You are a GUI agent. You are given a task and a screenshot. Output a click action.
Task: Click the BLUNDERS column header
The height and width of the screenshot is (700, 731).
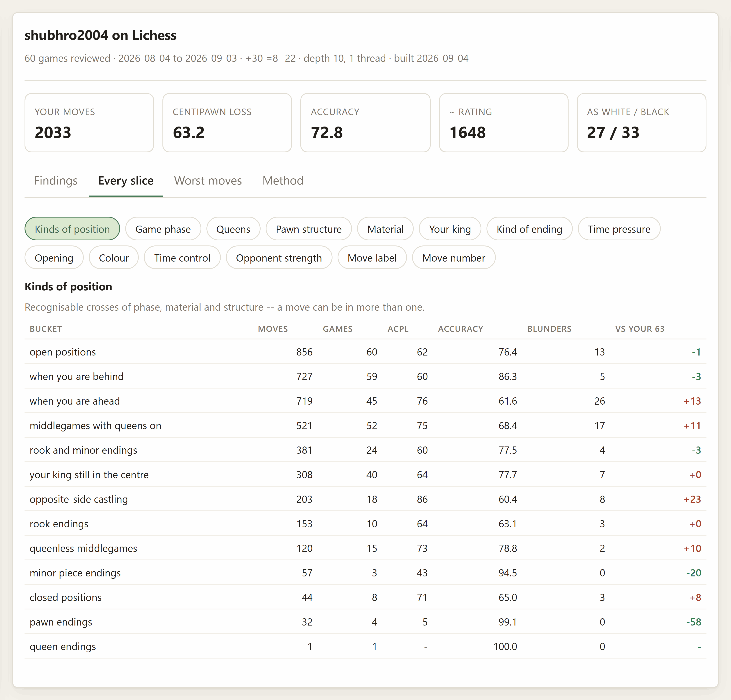point(549,329)
